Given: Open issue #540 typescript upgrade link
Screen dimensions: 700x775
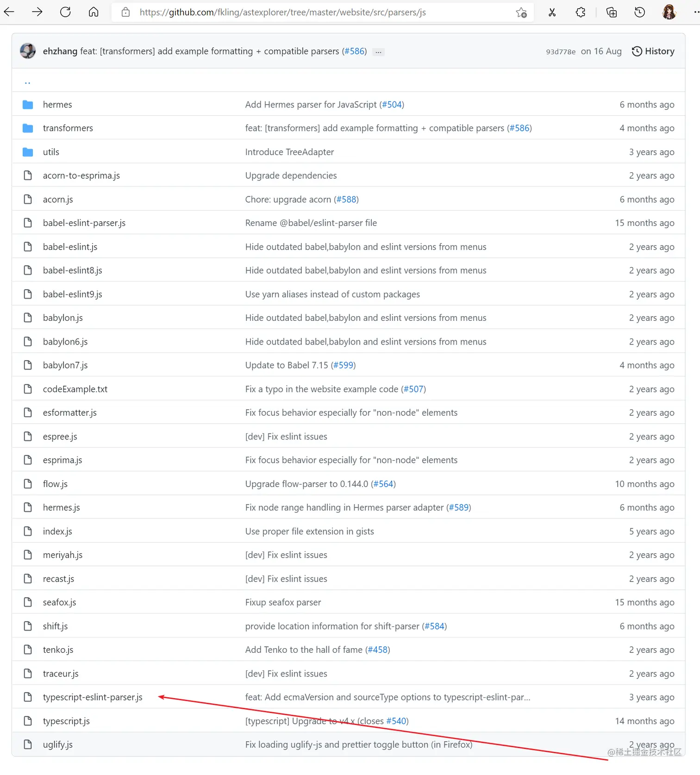Looking at the screenshot, I should 396,721.
